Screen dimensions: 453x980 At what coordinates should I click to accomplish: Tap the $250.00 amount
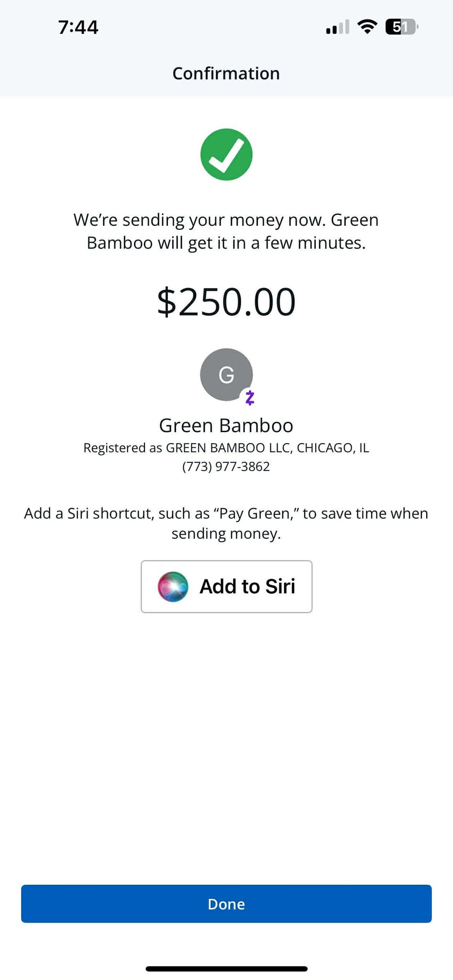(x=226, y=302)
